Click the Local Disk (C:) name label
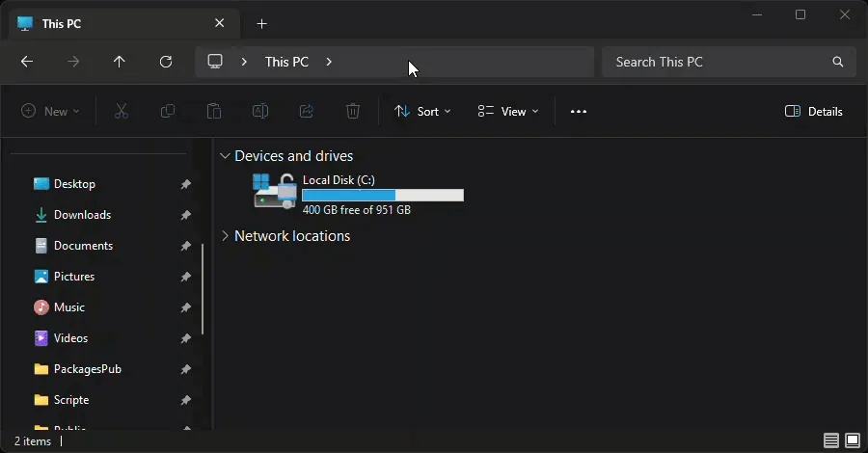The height and width of the screenshot is (453, 868). click(339, 180)
